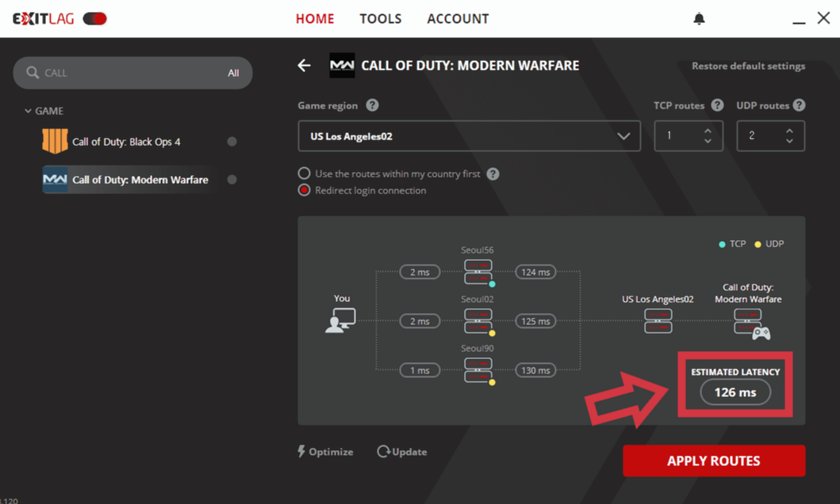Image resolution: width=840 pixels, height=504 pixels.
Task: Click the Modern Warfare game server icon
Action: coord(752,323)
